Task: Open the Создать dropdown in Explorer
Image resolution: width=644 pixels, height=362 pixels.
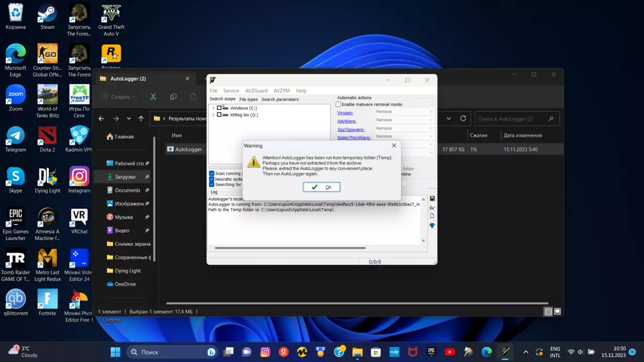Action: pos(118,97)
